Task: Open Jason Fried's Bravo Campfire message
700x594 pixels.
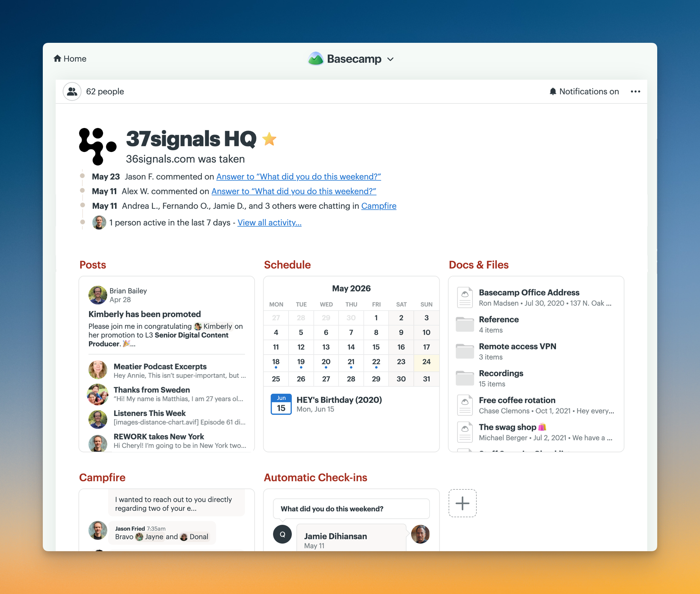Action: [x=162, y=533]
